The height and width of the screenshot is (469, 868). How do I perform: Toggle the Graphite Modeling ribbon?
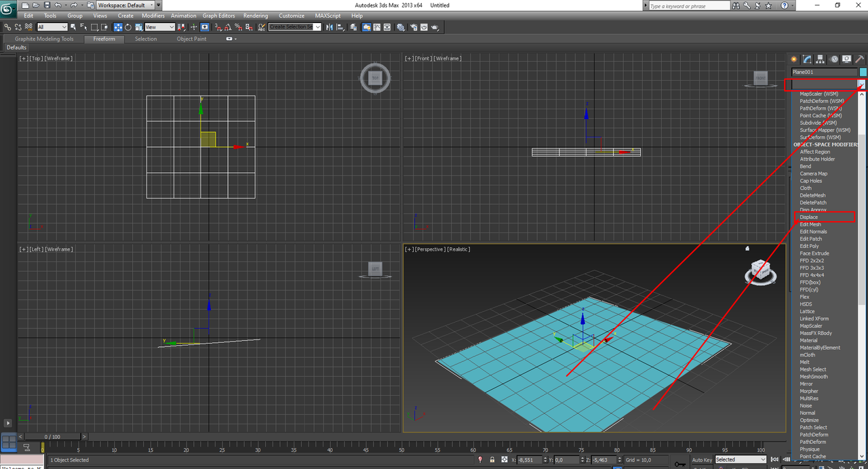(366, 27)
